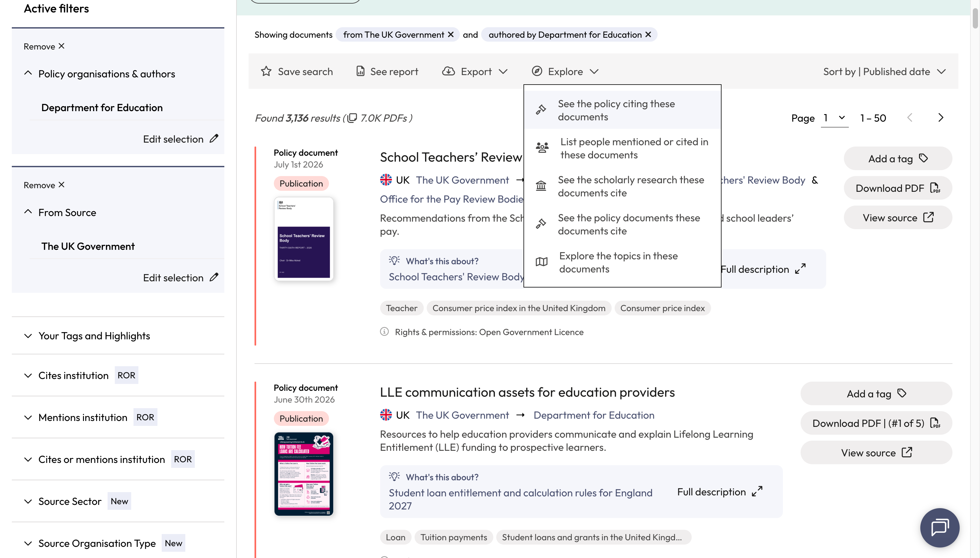This screenshot has height=558, width=980.
Task: Open the Sort by Published date dropdown
Action: click(x=884, y=71)
